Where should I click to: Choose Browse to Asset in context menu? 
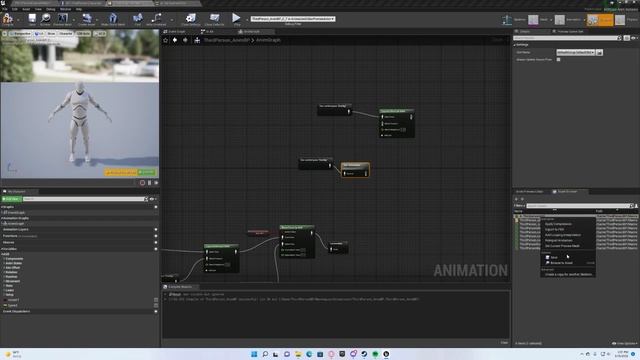pyautogui.click(x=561, y=263)
